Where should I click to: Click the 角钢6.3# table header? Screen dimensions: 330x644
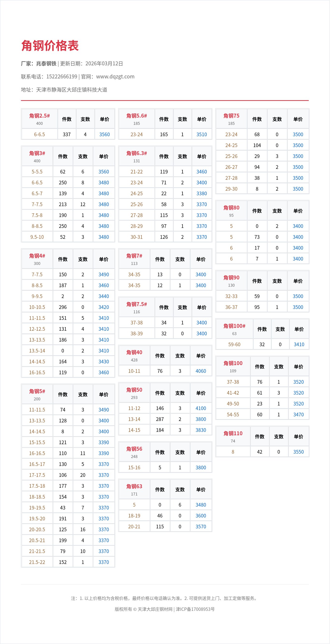click(137, 157)
